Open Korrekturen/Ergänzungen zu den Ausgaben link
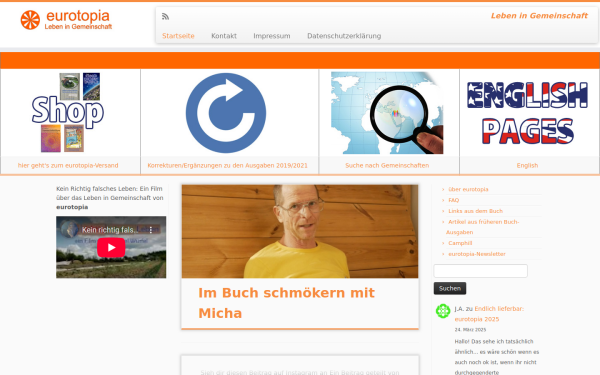 [x=227, y=165]
